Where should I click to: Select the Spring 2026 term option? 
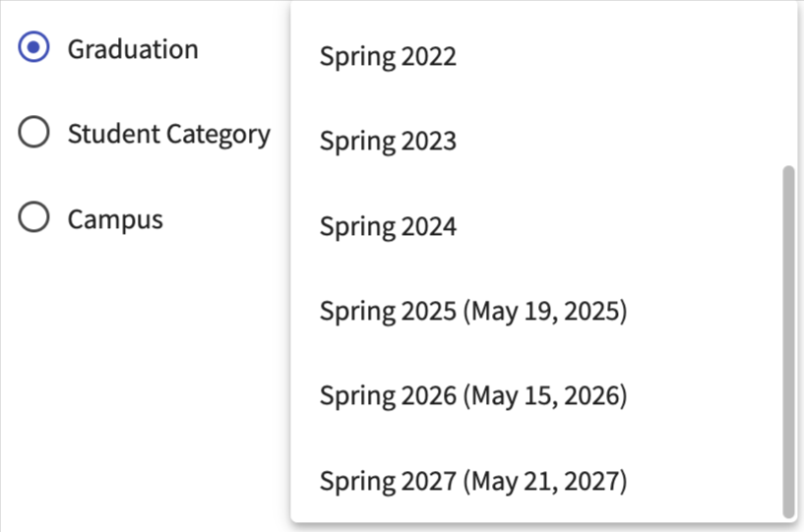click(x=388, y=396)
